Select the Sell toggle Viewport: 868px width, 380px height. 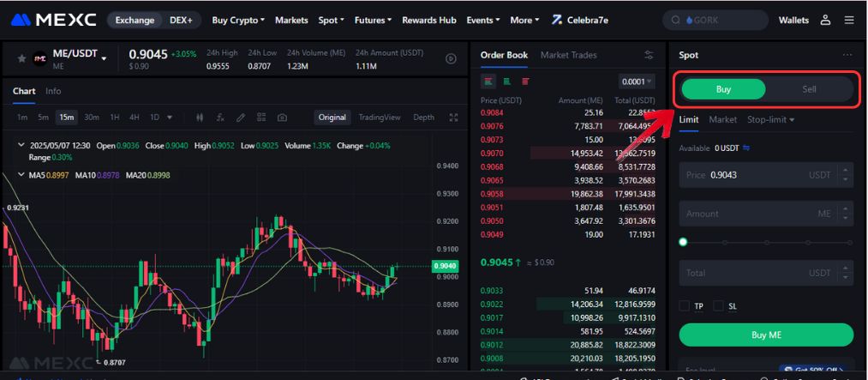pos(809,89)
